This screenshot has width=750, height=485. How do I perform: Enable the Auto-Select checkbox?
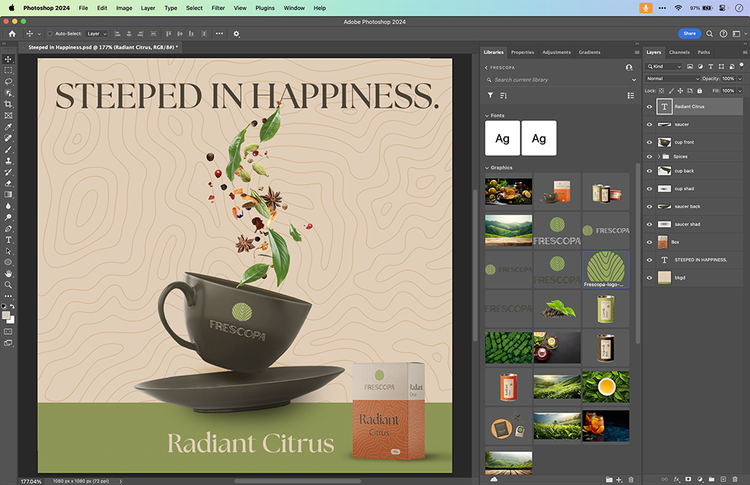[x=51, y=33]
